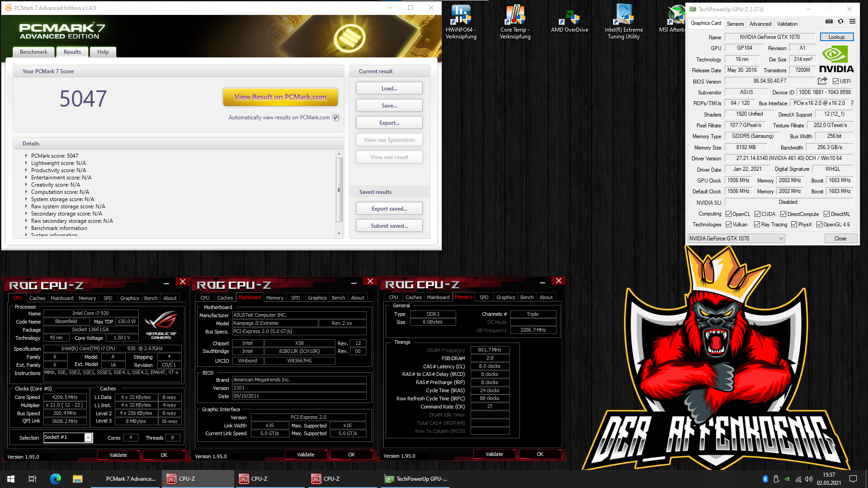This screenshot has width=868, height=488.
Task: Click Validate in the CPU-Z Memory window
Action: pos(494,454)
